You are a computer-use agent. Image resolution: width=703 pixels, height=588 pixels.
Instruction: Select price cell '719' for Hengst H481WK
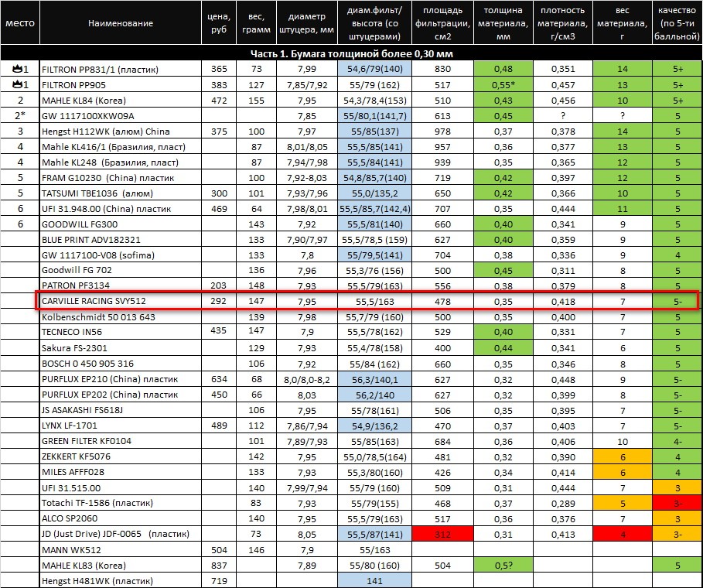219,581
